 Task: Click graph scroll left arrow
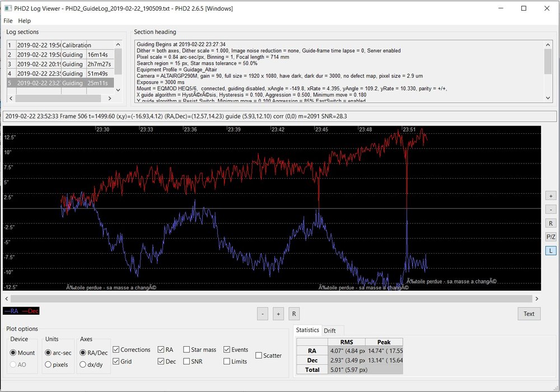(x=6, y=298)
